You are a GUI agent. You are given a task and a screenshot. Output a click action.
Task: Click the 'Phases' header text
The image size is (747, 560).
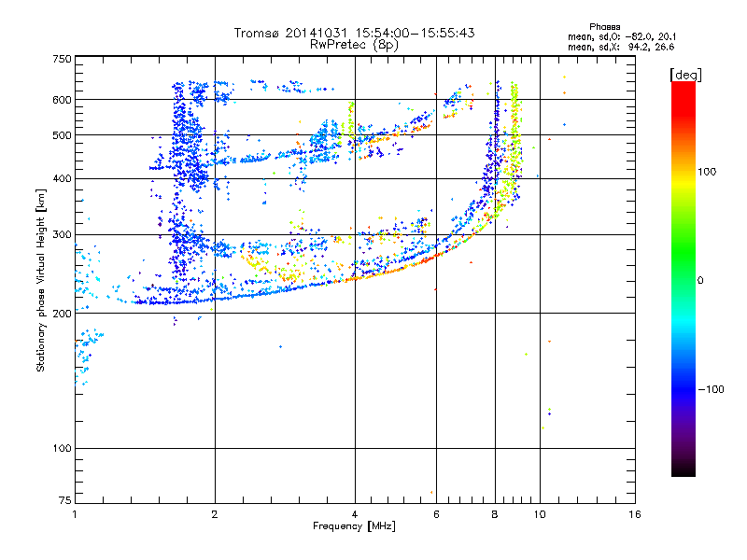tap(604, 27)
